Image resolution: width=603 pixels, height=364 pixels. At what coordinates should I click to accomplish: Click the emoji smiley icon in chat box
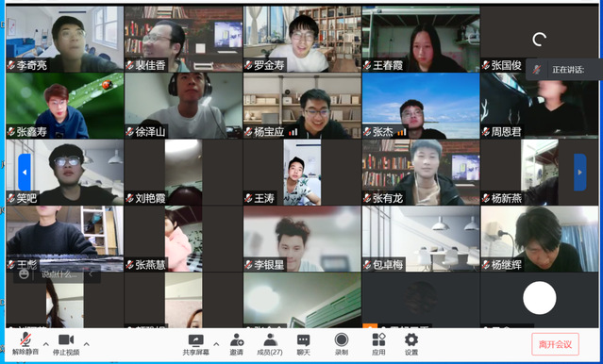24,274
